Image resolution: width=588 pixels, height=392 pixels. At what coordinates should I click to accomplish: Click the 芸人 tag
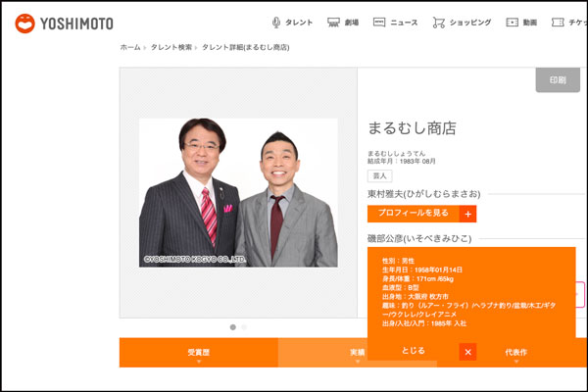pos(380,176)
